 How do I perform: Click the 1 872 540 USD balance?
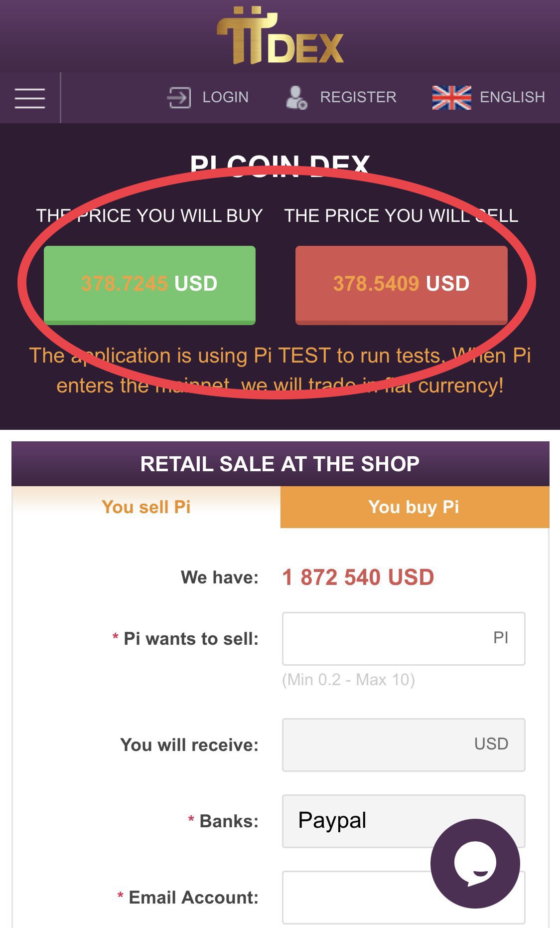click(x=358, y=577)
